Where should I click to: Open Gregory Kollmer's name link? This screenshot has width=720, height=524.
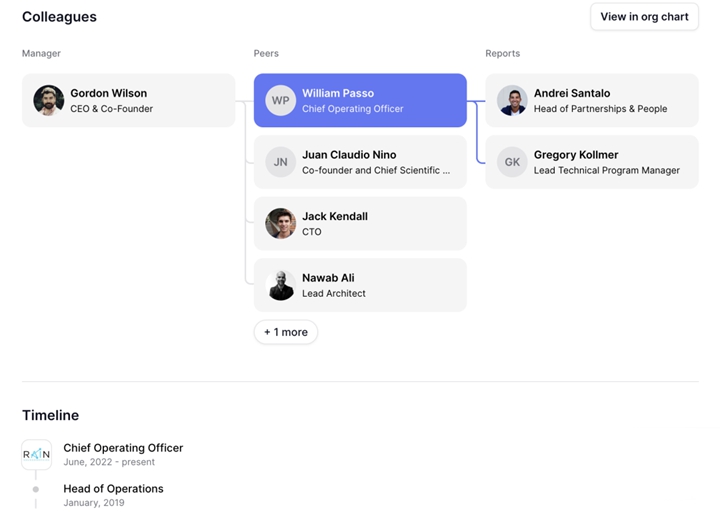(576, 154)
